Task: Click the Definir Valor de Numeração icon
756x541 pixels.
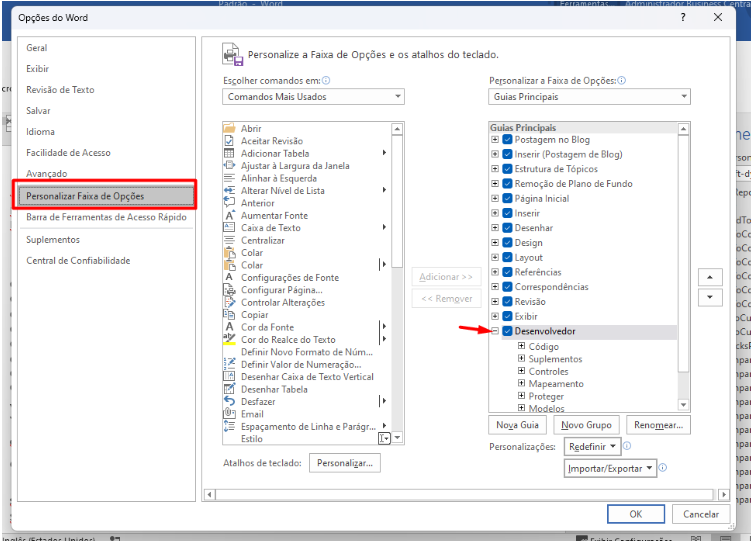Action: tap(230, 364)
